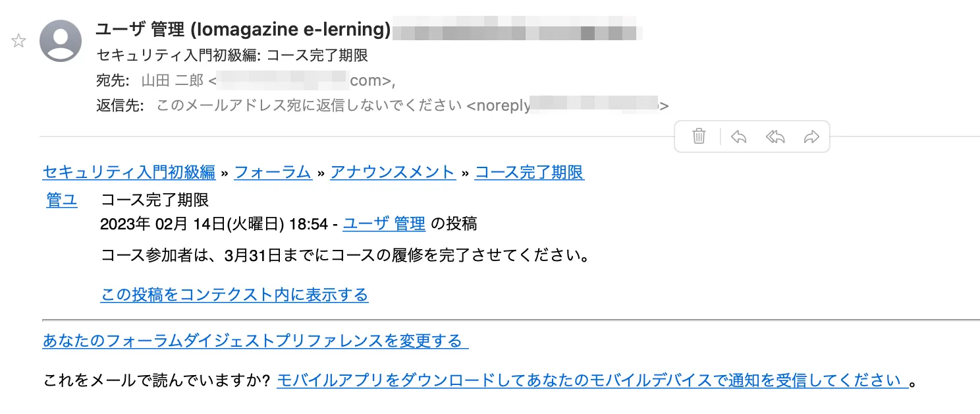
Task: Follow the モバイルアプリをダウンロード link
Action: (591, 380)
